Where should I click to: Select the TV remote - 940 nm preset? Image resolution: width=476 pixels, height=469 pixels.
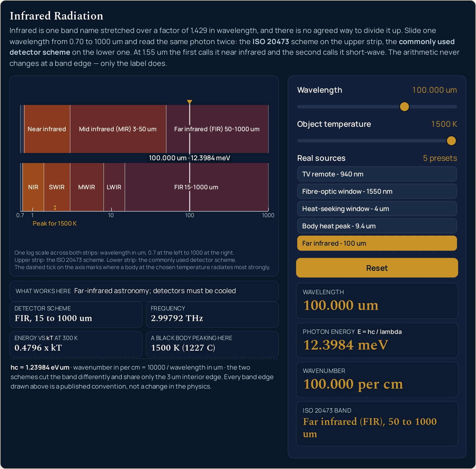(377, 174)
